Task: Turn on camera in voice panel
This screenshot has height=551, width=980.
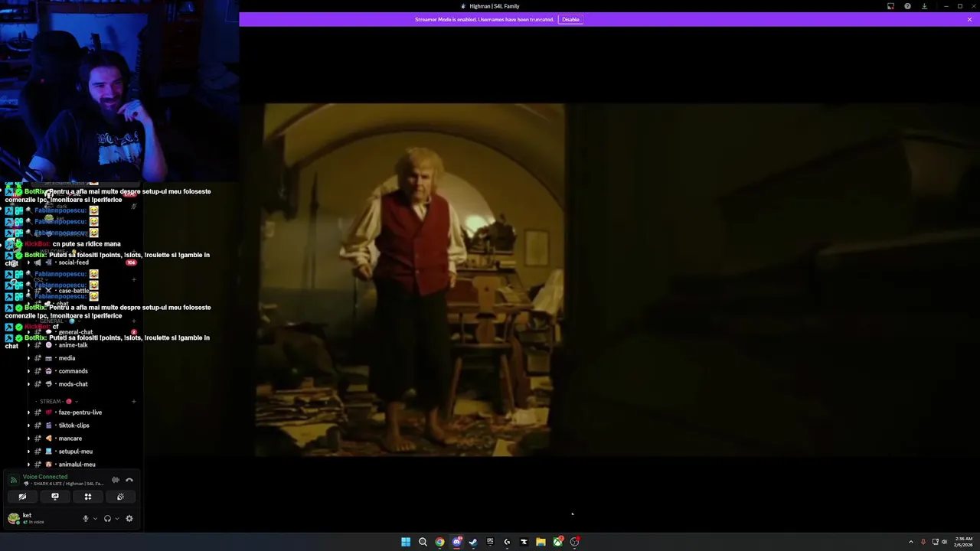Action: tap(22, 497)
